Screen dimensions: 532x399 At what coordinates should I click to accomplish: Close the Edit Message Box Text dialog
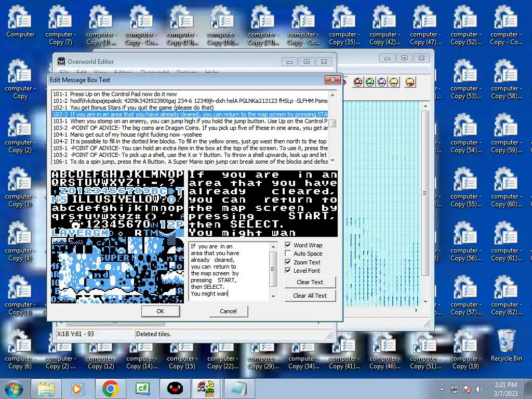click(x=332, y=79)
